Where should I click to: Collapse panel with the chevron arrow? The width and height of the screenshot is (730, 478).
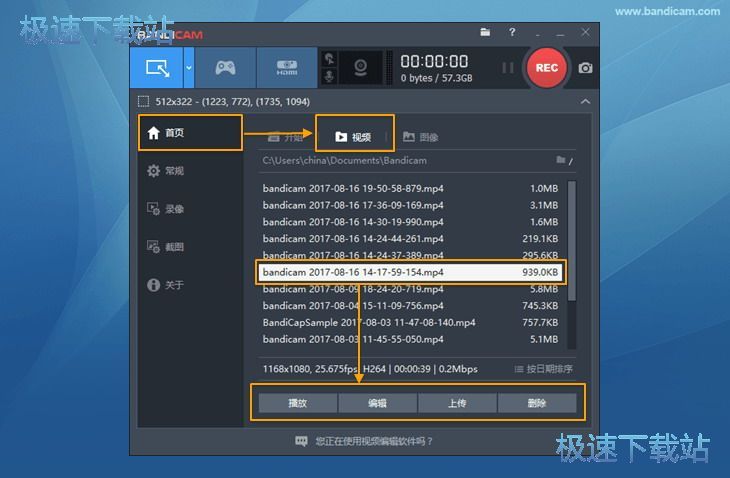585,101
